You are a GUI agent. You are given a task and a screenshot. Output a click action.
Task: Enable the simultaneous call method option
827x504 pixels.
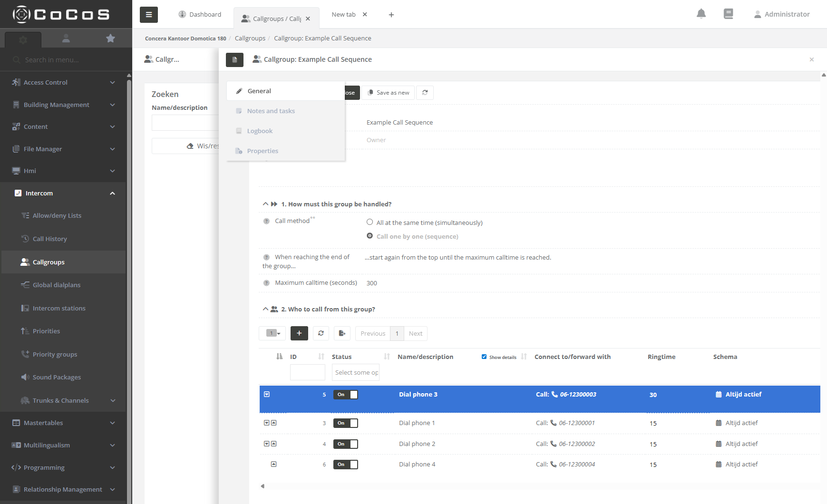click(x=370, y=222)
